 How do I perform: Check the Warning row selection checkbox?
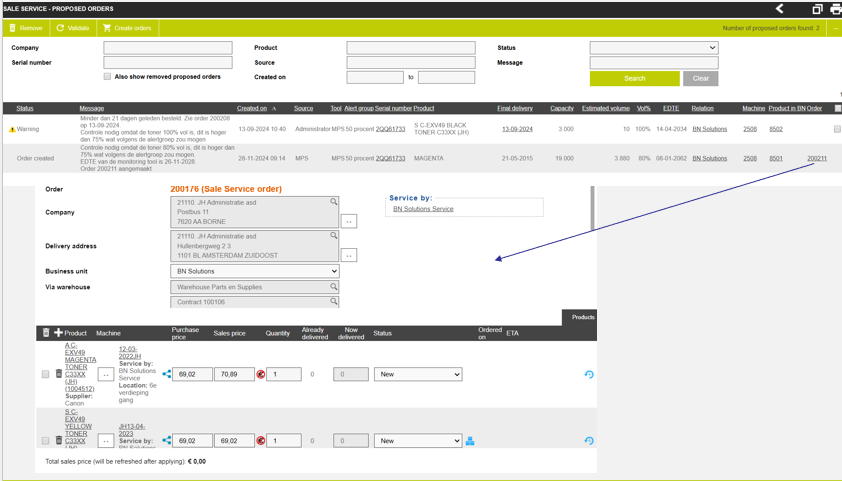click(837, 129)
